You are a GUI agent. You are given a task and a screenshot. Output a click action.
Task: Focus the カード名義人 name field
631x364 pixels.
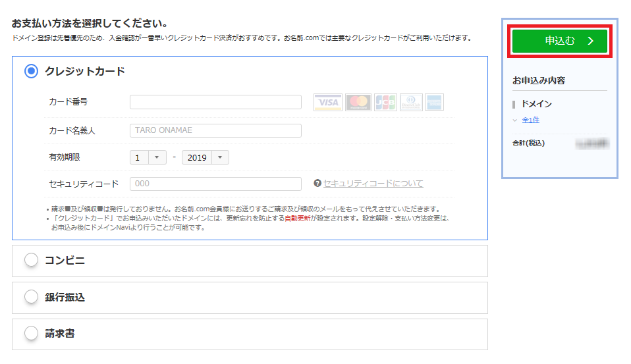tap(215, 130)
